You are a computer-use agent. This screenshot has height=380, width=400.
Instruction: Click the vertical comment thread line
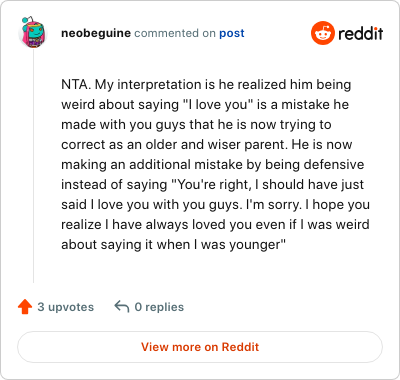[x=33, y=167]
